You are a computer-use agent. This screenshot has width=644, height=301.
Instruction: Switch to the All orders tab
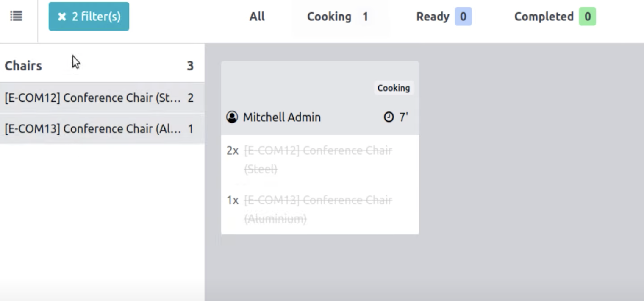pyautogui.click(x=257, y=17)
